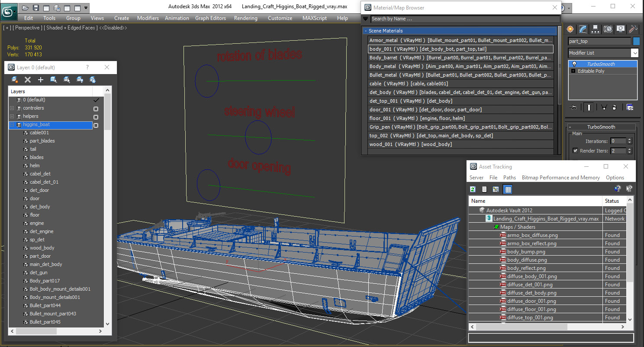Open Bitmap Performance and Memory menu

561,178
